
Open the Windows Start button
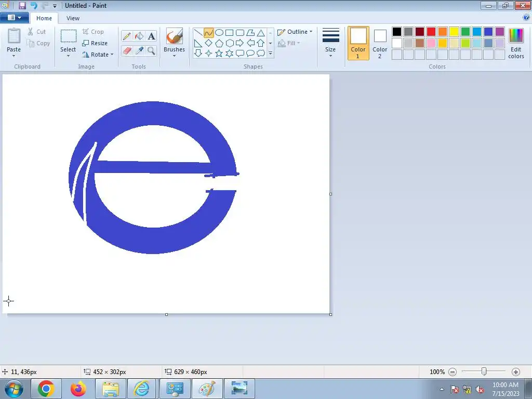(x=14, y=389)
